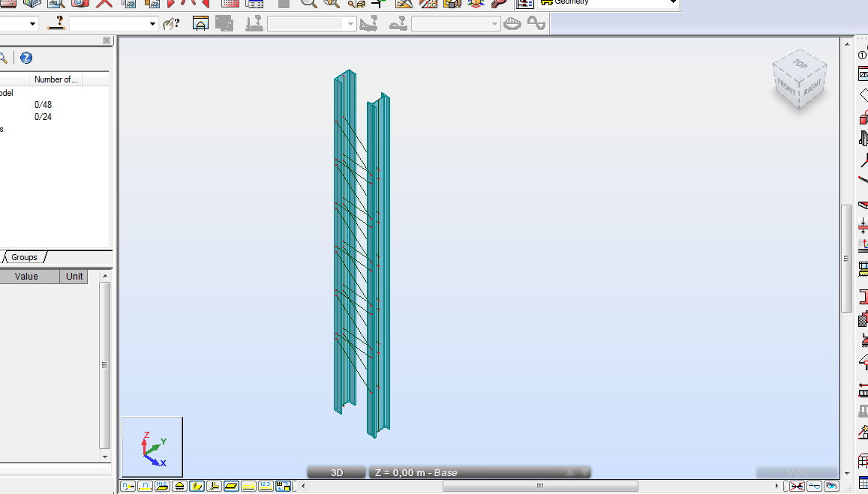Click the View button at bottom right
This screenshot has width=868, height=494.
[799, 472]
